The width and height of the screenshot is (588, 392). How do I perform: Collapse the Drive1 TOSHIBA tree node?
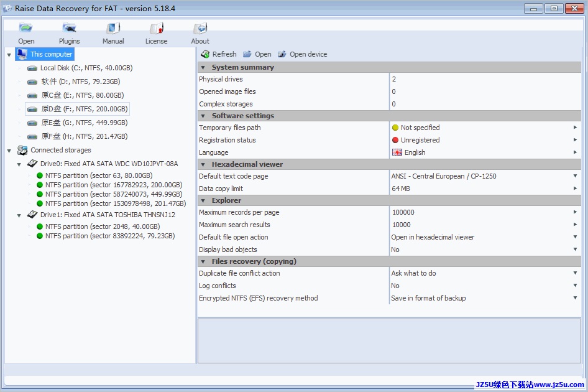(19, 215)
